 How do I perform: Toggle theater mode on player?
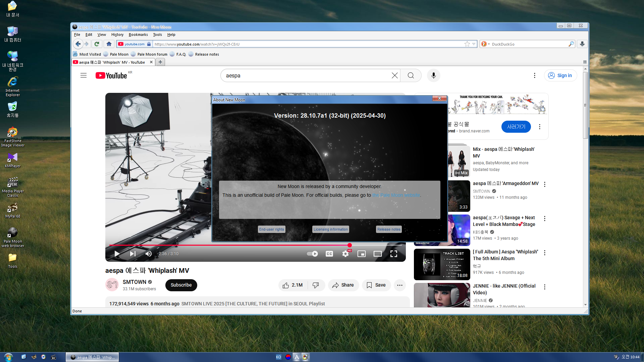378,254
